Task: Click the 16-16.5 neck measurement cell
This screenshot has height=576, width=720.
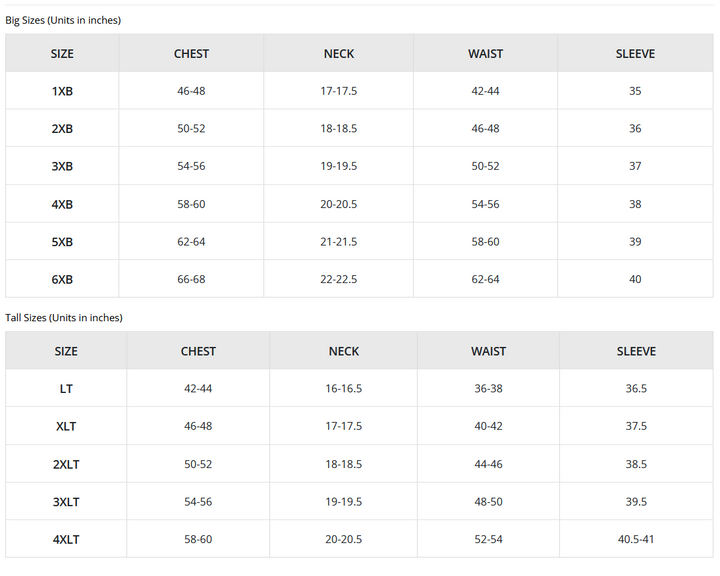Action: pos(344,389)
